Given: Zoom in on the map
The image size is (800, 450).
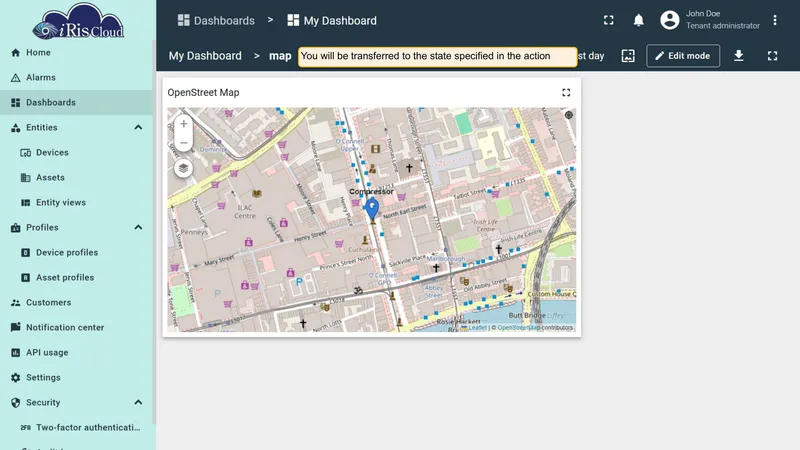Looking at the screenshot, I should [x=184, y=124].
